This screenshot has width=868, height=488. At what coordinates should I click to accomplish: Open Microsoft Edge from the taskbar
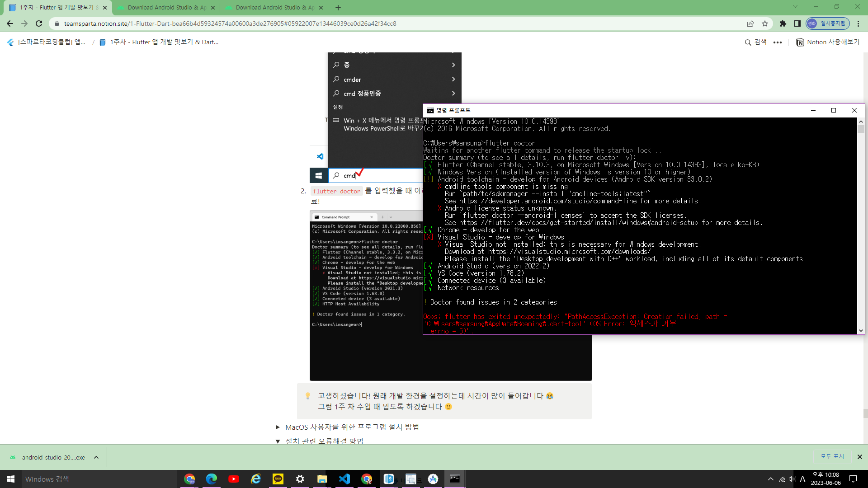point(212,479)
